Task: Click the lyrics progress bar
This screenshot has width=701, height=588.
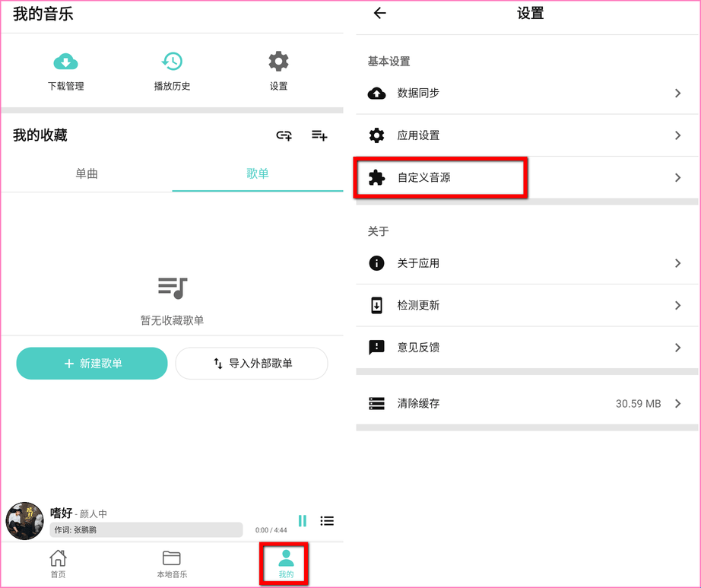Action: coord(146,529)
